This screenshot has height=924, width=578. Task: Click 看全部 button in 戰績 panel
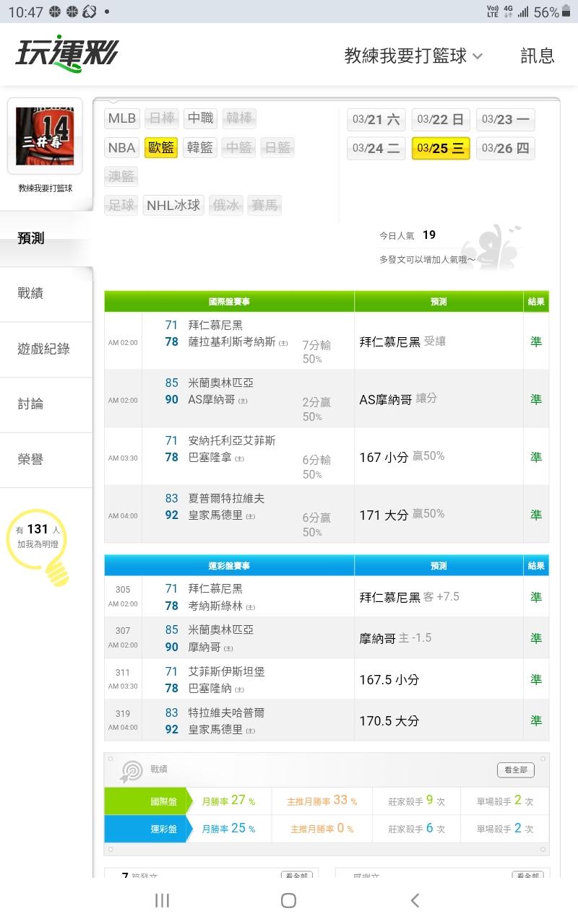515,770
